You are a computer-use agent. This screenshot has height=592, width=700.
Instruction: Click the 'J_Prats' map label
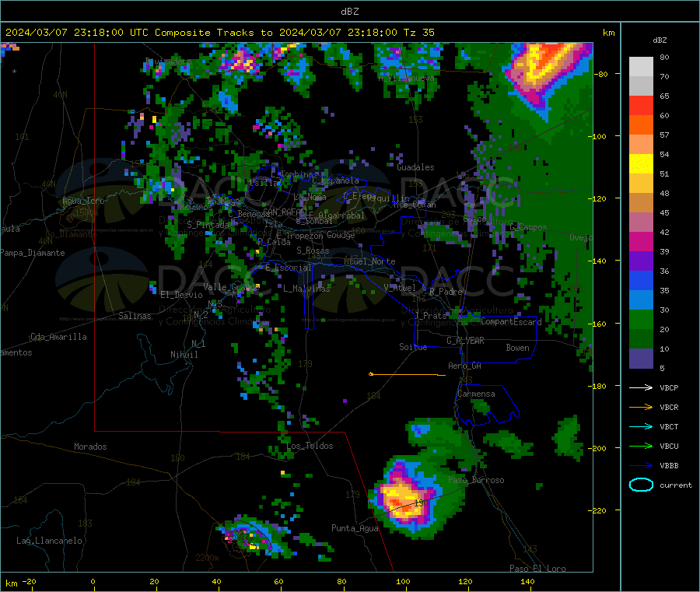430,315
